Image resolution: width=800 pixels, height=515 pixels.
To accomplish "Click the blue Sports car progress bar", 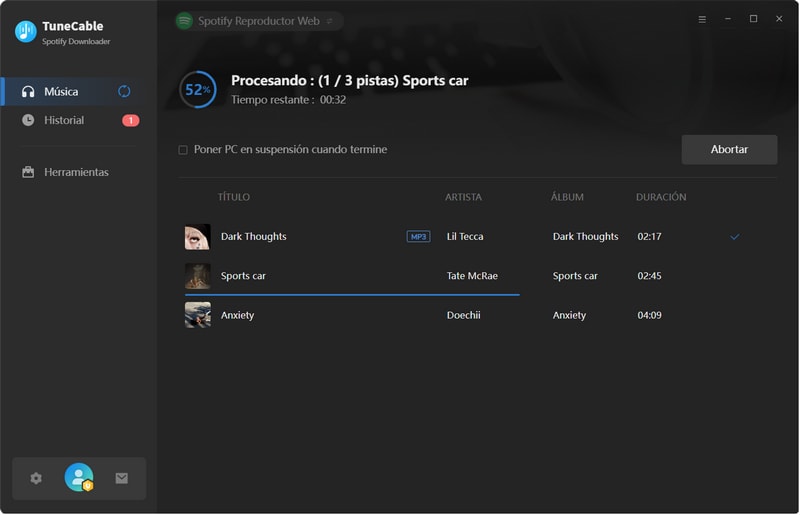I will [352, 295].
